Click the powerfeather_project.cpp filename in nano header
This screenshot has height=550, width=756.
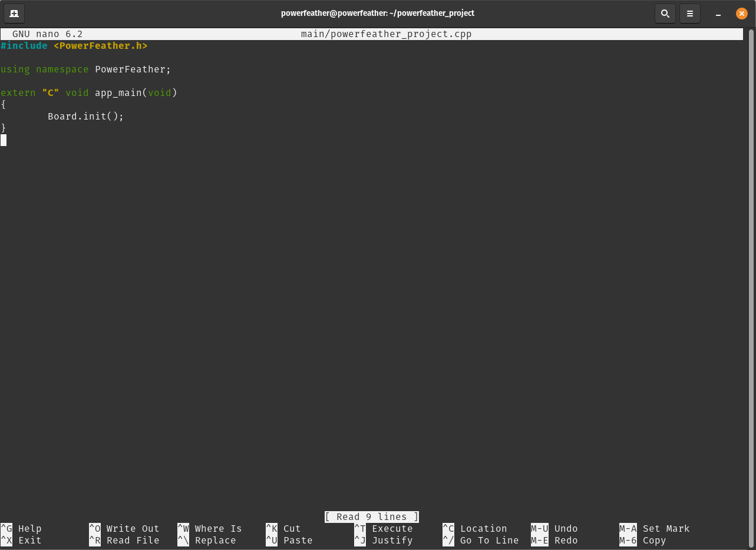click(386, 34)
